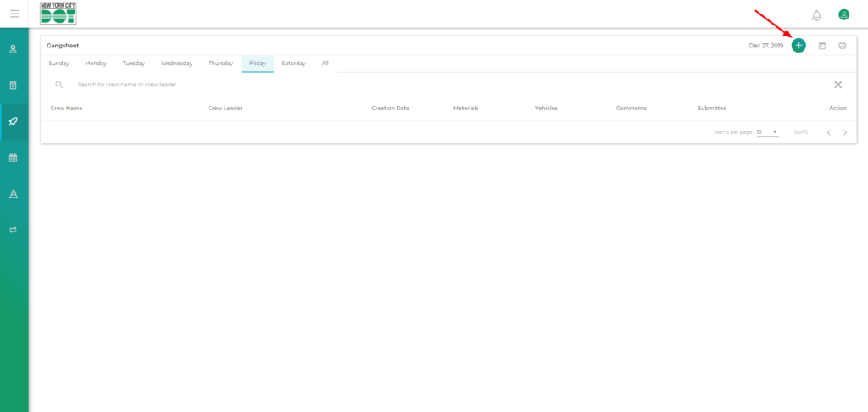Open the notifications bell
The height and width of the screenshot is (412, 868).
pos(816,15)
